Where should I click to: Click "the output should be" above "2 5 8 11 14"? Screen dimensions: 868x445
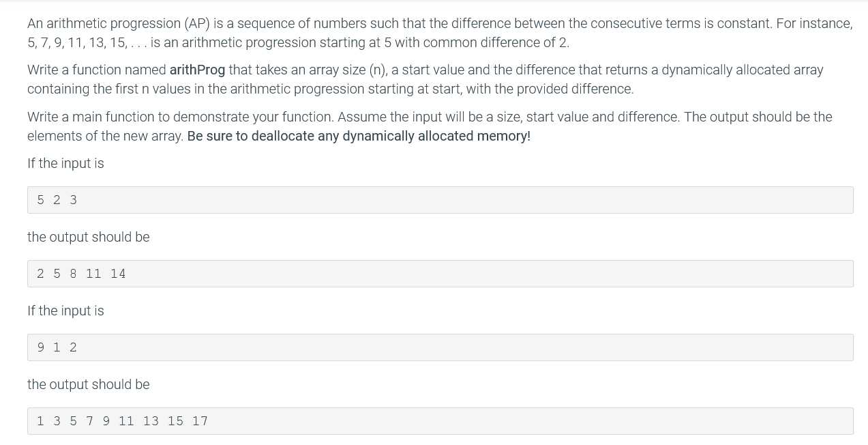click(89, 237)
